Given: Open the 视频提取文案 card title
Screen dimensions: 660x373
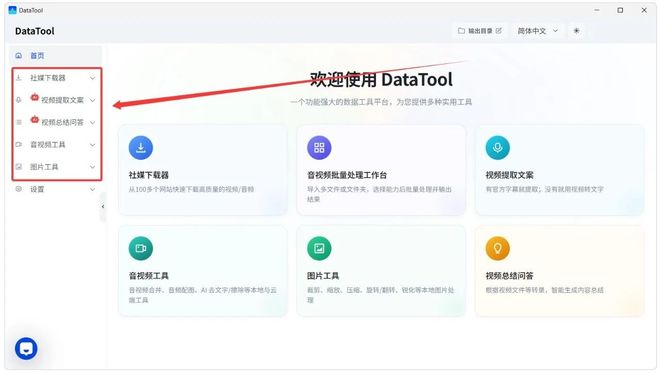Looking at the screenshot, I should coord(509,175).
